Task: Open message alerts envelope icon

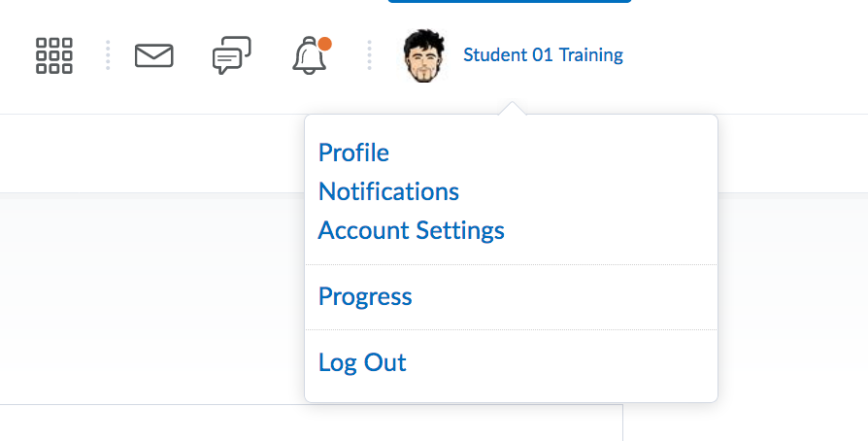Action: coord(154,55)
